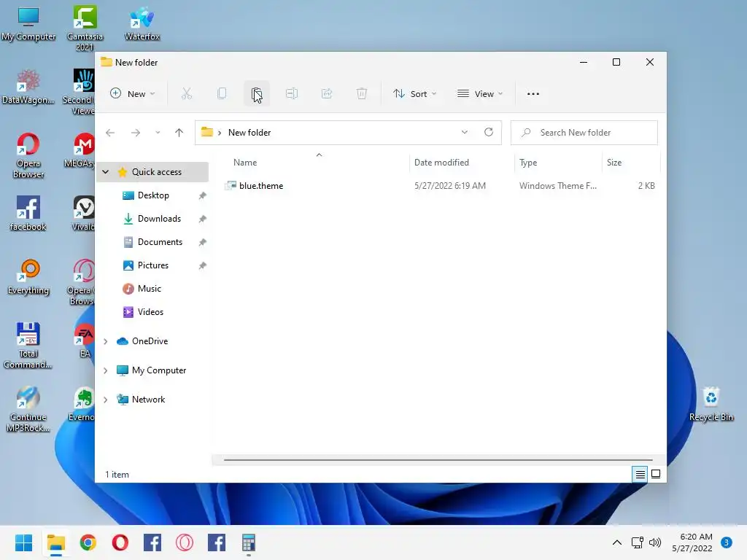Select the blue.theme file
The image size is (747, 560).
261,186
